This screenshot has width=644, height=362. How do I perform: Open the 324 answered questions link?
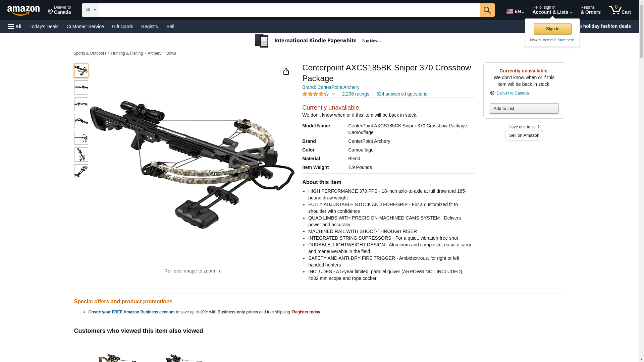point(402,94)
